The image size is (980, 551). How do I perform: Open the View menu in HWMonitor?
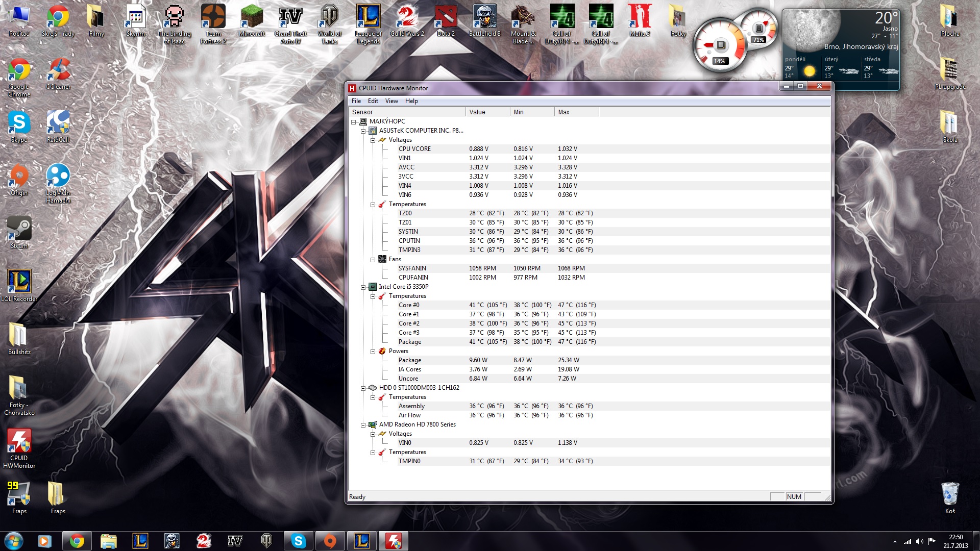click(391, 101)
